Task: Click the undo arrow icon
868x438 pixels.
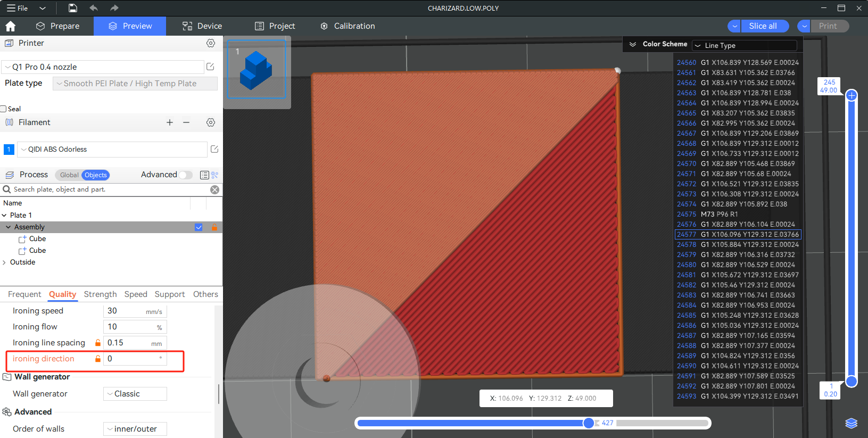Action: coord(94,8)
